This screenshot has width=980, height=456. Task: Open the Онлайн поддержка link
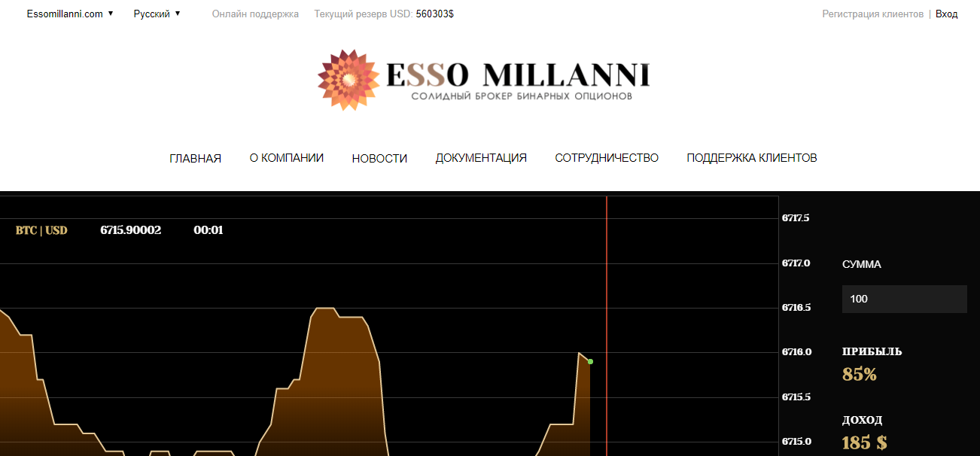click(x=255, y=14)
